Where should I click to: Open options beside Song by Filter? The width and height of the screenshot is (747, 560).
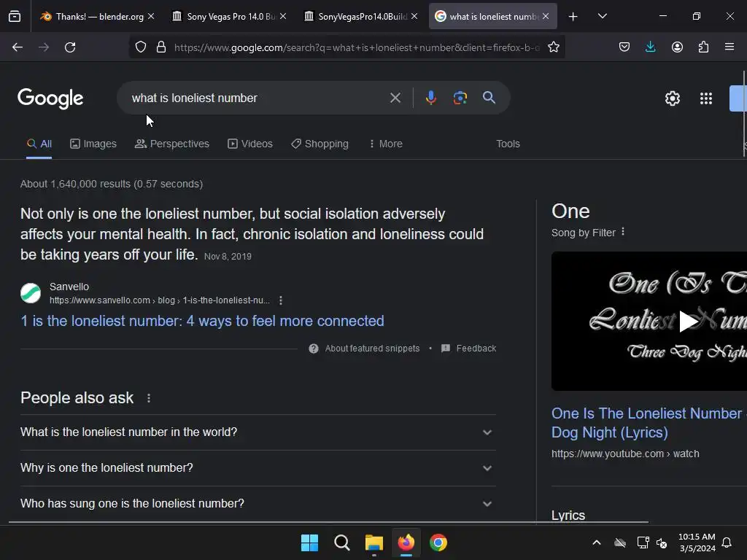tap(623, 232)
